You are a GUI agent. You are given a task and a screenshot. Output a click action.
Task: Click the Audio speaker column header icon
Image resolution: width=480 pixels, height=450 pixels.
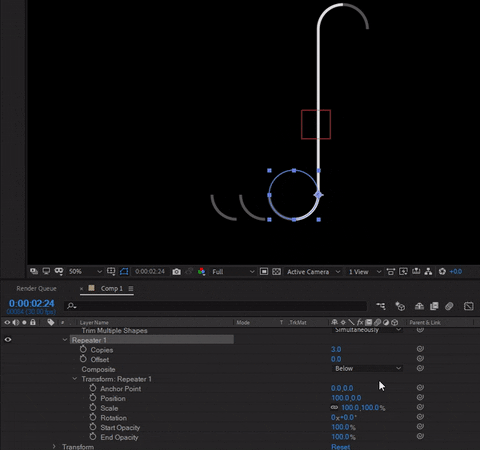16,322
